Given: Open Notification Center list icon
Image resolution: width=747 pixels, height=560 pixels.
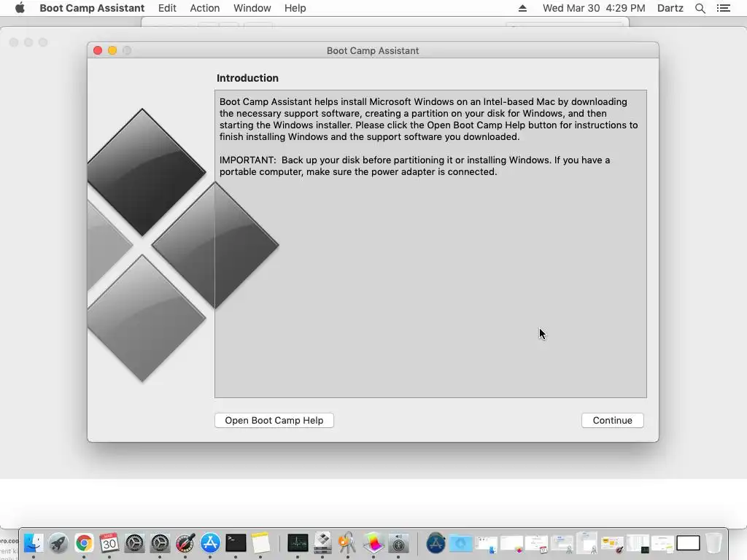Looking at the screenshot, I should (723, 8).
